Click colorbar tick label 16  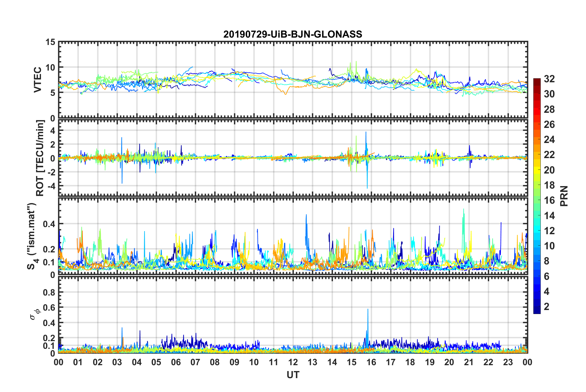(x=549, y=200)
